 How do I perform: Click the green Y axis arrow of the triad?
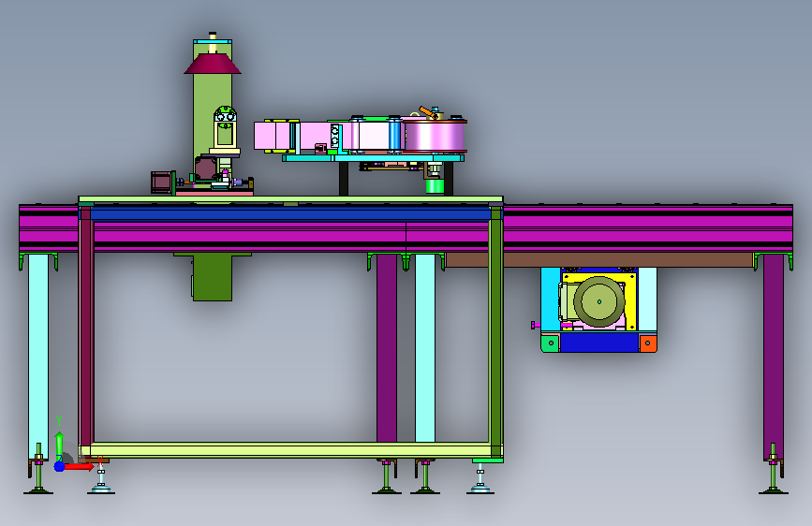60,446
